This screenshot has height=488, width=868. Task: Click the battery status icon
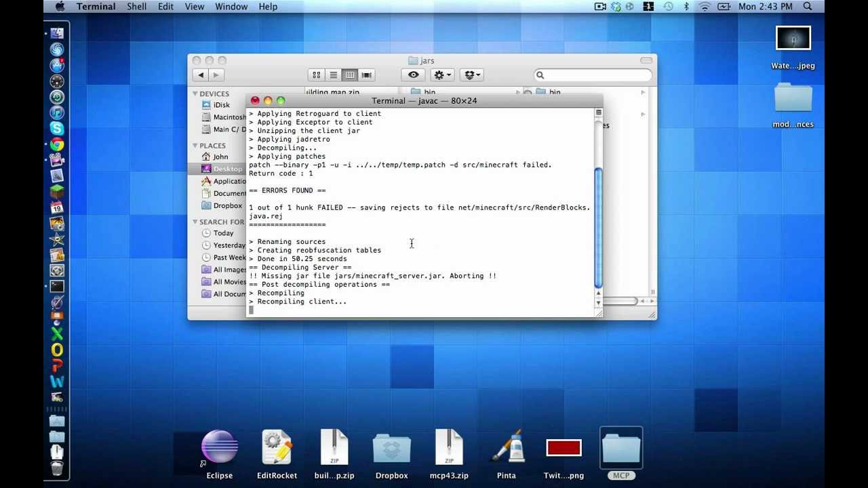[724, 7]
